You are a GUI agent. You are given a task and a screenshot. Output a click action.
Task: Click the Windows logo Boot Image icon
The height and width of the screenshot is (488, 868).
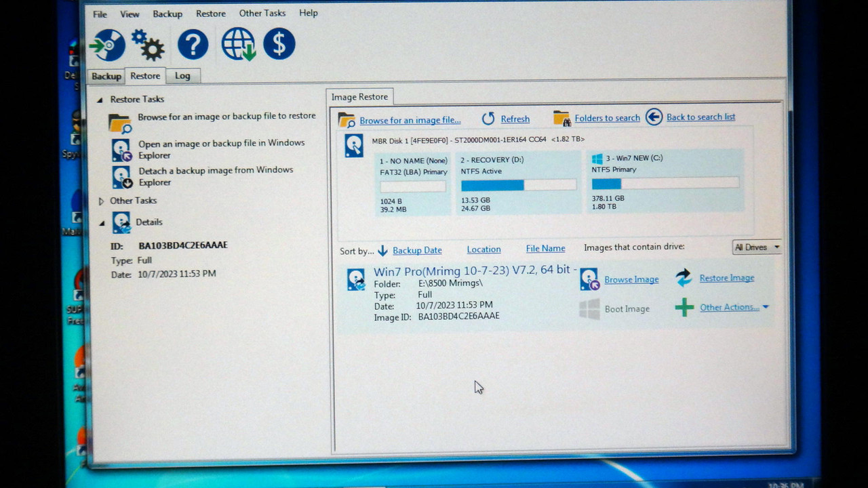[589, 309]
